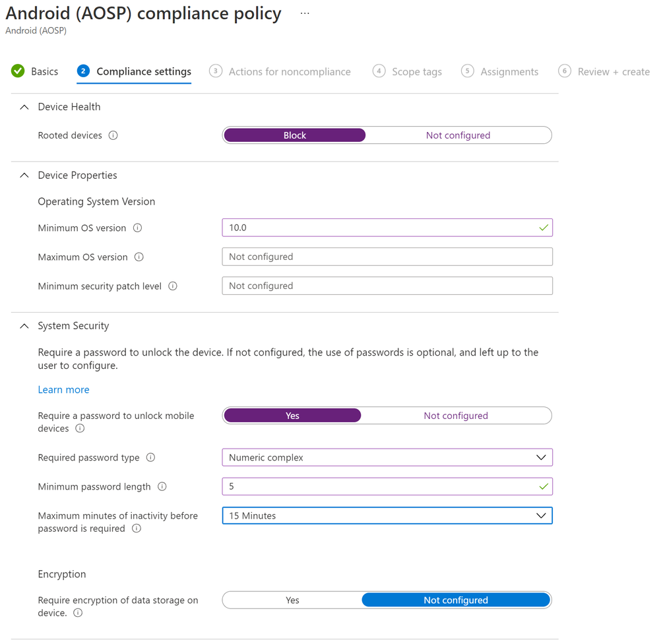Show info for Maximum minutes of inactivity
The width and height of the screenshot is (659, 644).
pyautogui.click(x=137, y=529)
